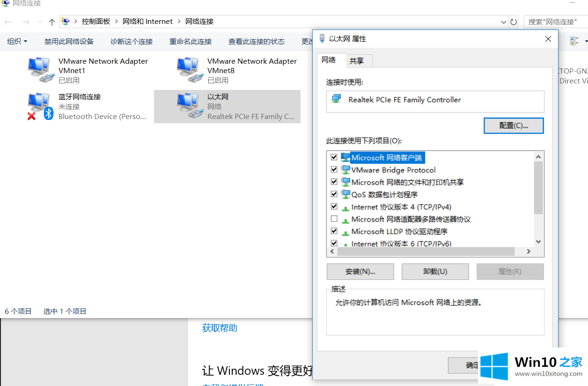Select the Bluetooth network connection icon
588x386 pixels.
click(x=40, y=106)
